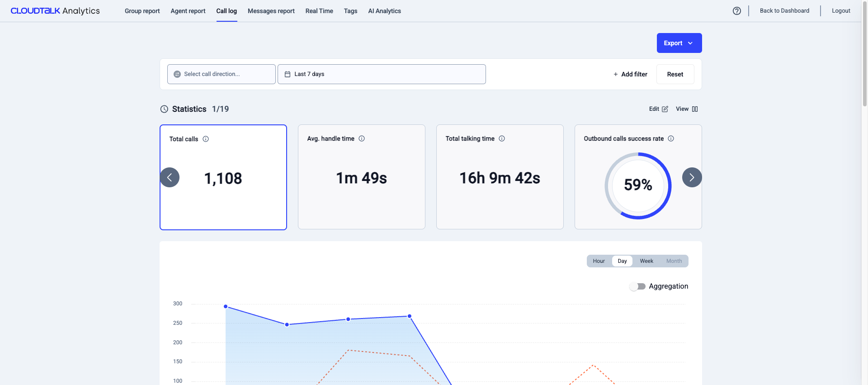Go to next statistics with right arrow

(x=692, y=177)
